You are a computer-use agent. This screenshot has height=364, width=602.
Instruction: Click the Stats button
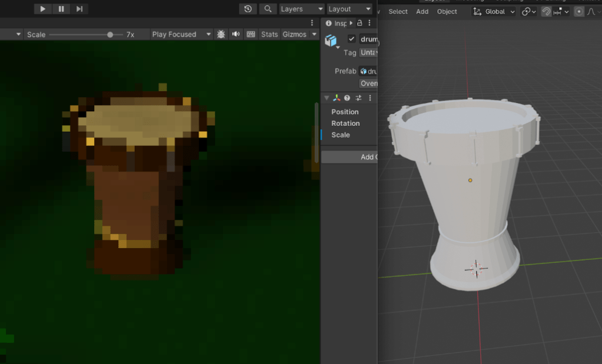[x=270, y=34]
